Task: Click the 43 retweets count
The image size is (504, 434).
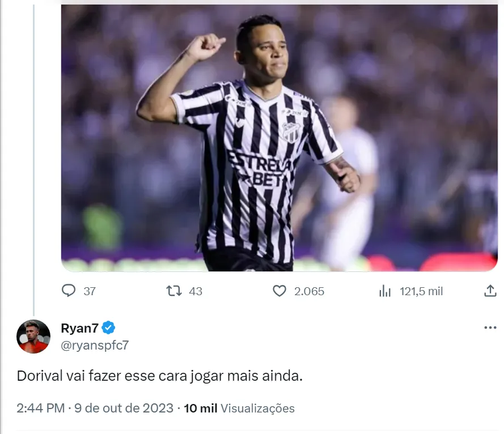Action: pos(196,292)
